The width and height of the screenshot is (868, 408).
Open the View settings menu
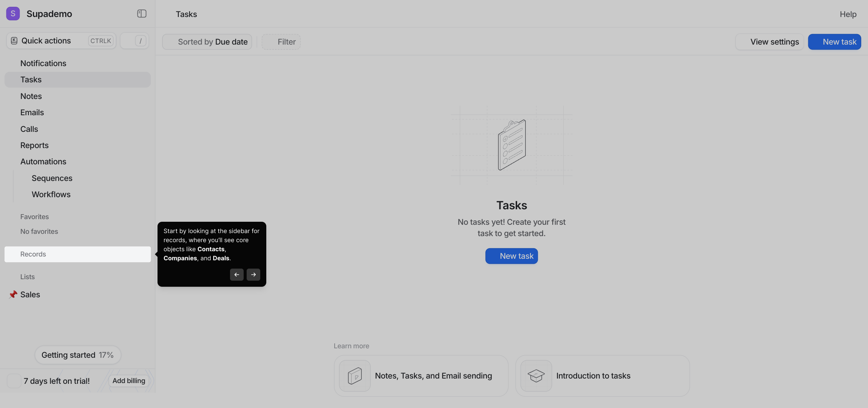click(769, 42)
